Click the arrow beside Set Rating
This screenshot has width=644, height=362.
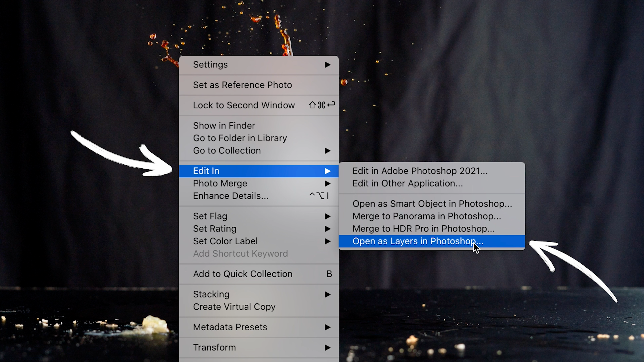pos(328,229)
